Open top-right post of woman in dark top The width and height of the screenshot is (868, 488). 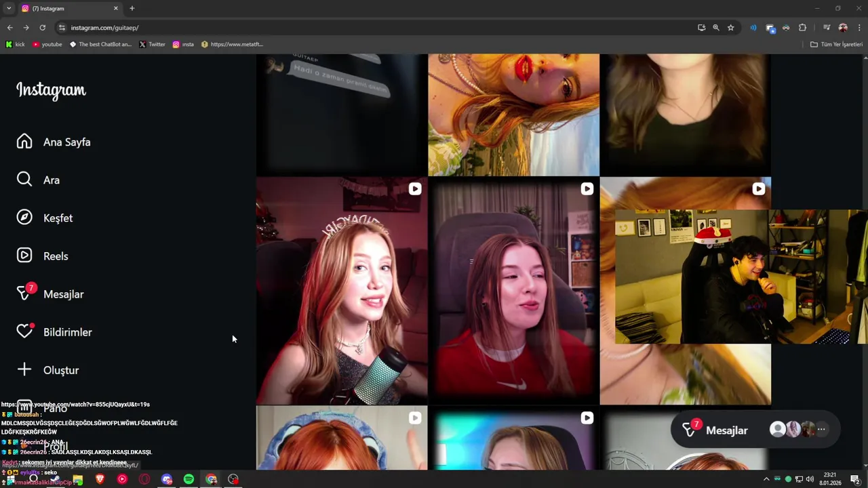pyautogui.click(x=686, y=115)
